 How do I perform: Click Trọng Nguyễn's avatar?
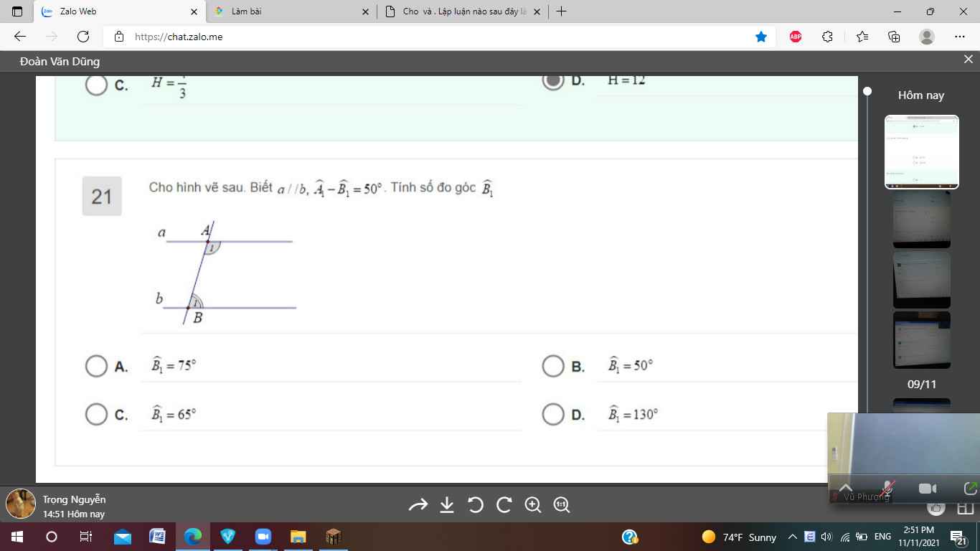click(21, 504)
